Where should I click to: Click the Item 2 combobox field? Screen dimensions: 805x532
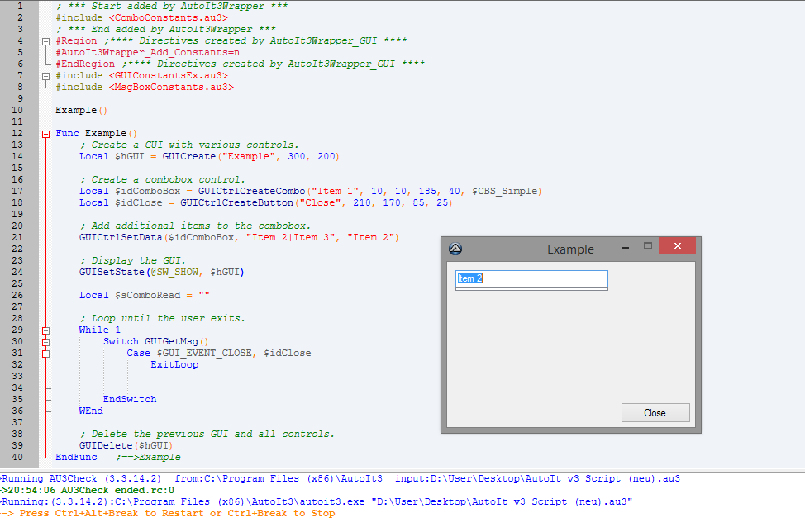[x=531, y=278]
